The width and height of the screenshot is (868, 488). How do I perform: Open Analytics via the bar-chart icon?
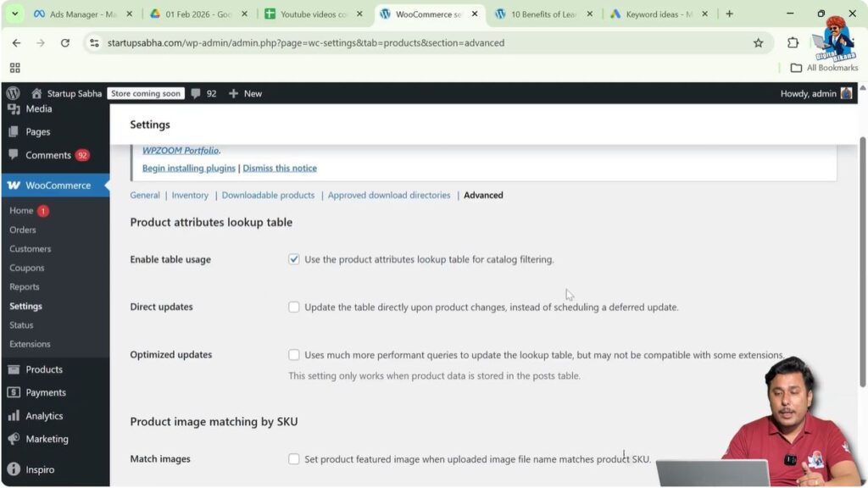point(13,415)
